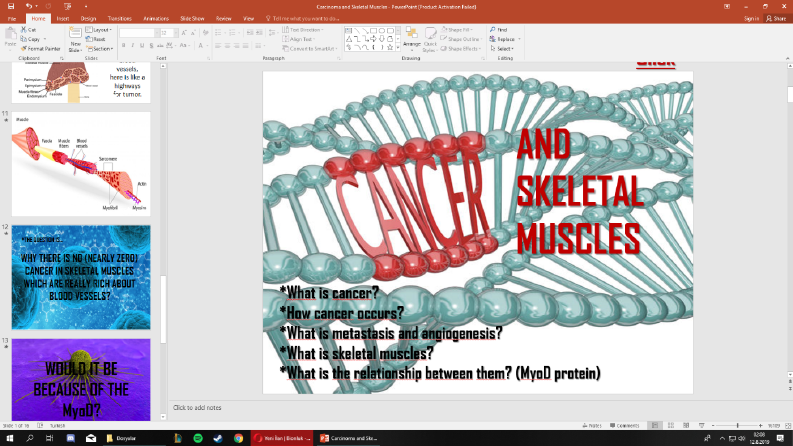Save the presentation via quick access toolbar
Viewport: 793px width, 446px height.
(11, 7)
